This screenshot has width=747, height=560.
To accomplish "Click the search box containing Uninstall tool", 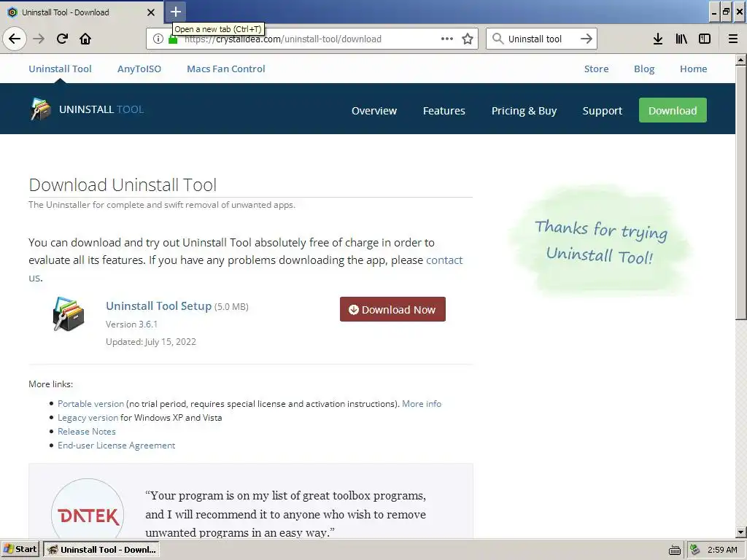I will [541, 39].
